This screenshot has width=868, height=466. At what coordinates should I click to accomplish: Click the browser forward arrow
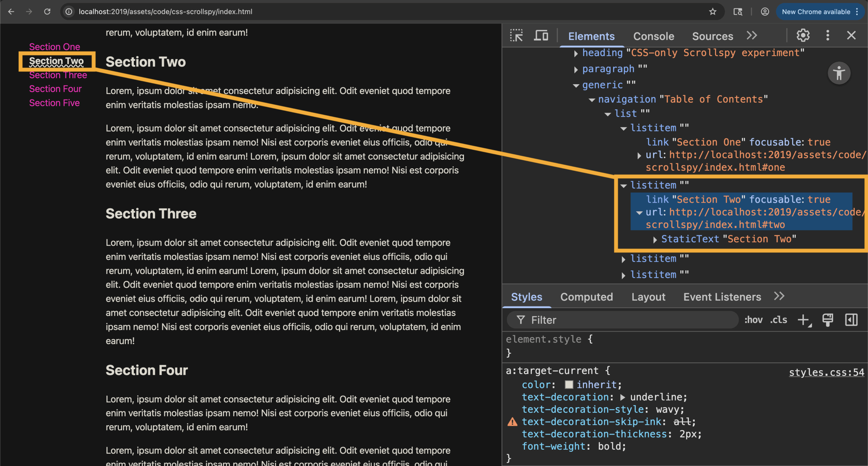(x=29, y=12)
